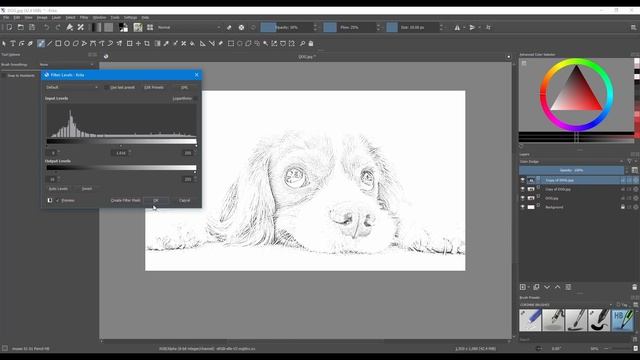Screen dimensions: 640x360
Task: Open the Edit menu
Action: click(17, 18)
